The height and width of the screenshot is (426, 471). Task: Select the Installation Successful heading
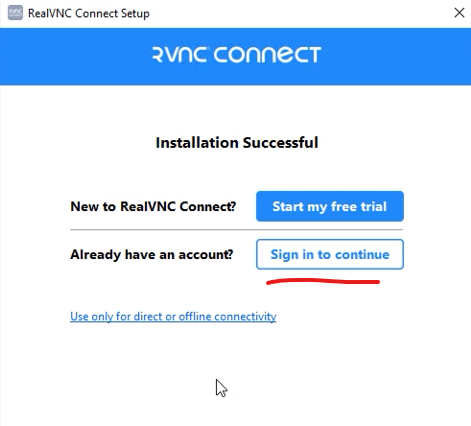coord(237,143)
